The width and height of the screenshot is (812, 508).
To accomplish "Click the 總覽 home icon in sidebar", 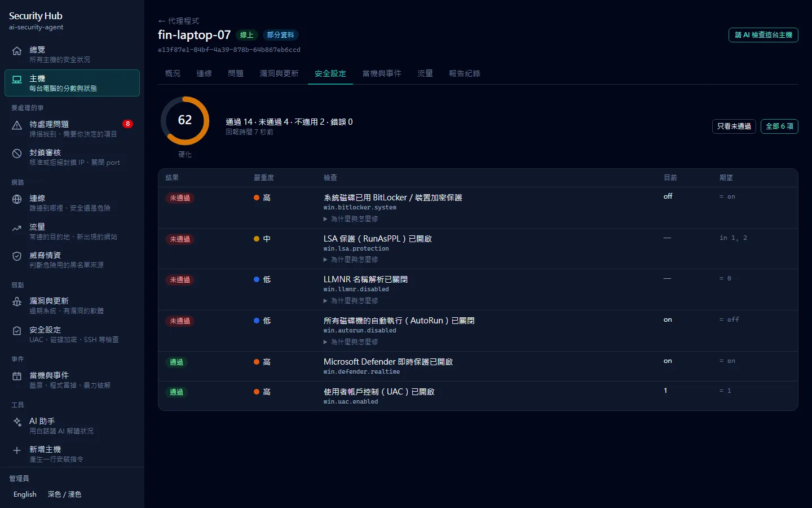I will [17, 51].
